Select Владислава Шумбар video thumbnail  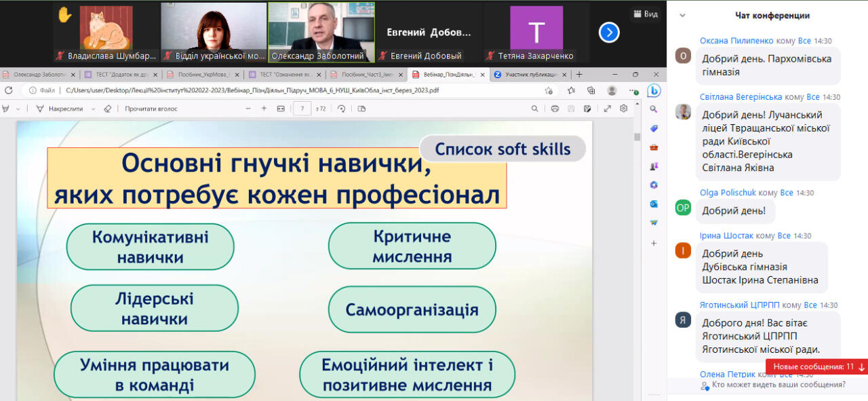[x=106, y=33]
